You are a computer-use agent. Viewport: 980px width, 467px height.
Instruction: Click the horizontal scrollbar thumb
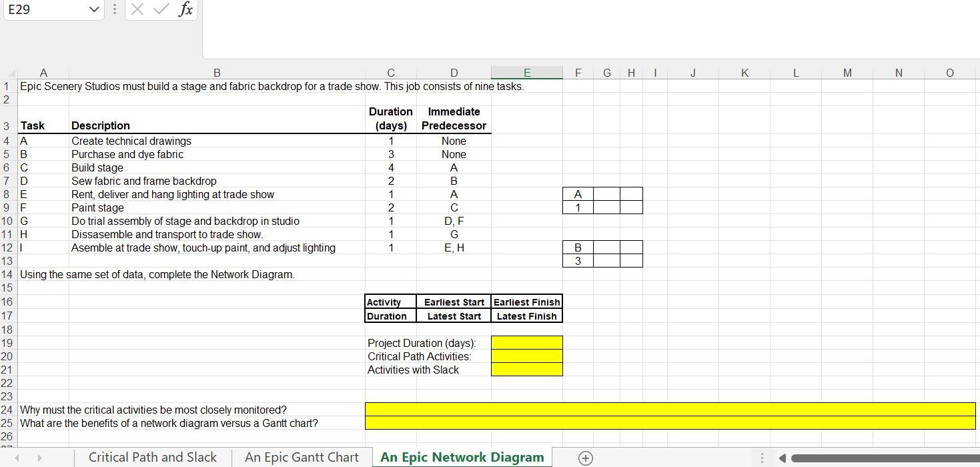coord(881,458)
